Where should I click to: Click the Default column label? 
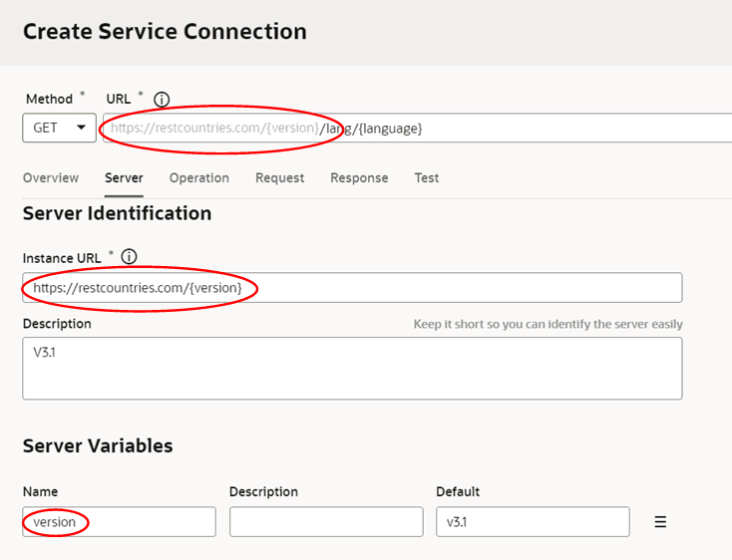(458, 492)
